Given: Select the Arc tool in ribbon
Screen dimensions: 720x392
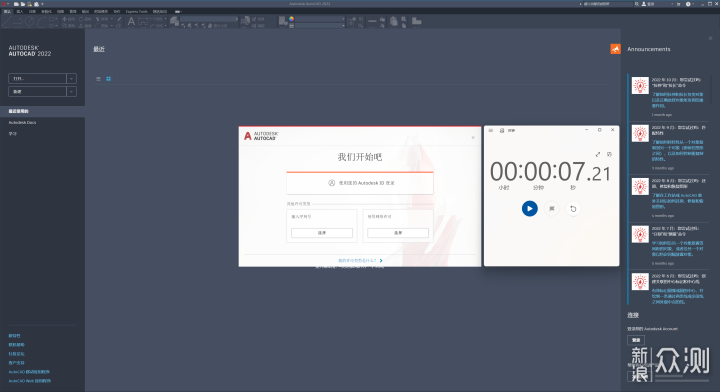Looking at the screenshot, I should (41, 21).
